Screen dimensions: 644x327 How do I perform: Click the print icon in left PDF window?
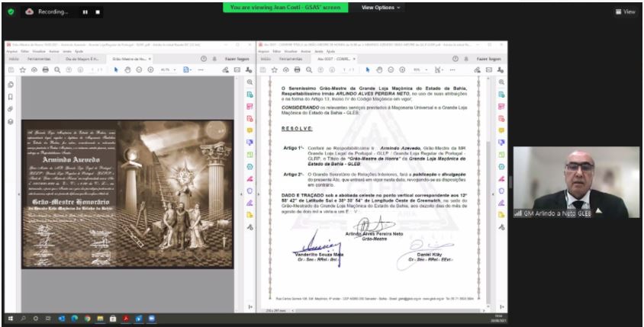point(45,69)
